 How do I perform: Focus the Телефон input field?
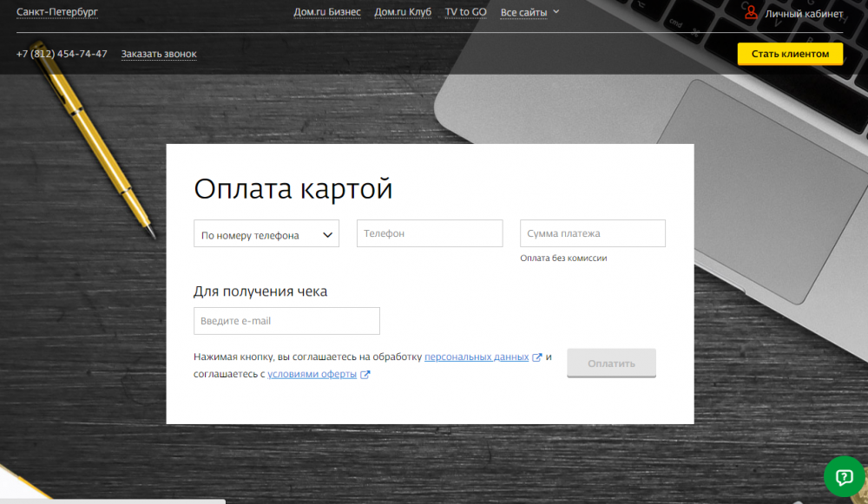(x=430, y=233)
